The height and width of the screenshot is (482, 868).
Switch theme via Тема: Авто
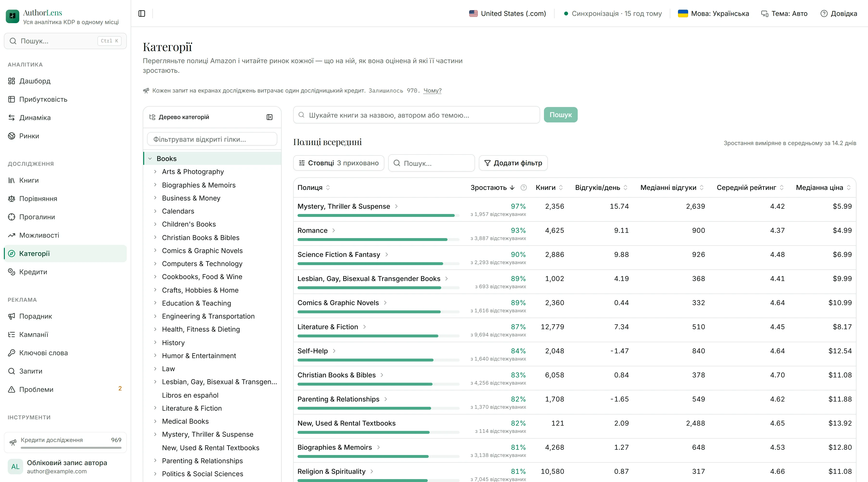coord(784,13)
